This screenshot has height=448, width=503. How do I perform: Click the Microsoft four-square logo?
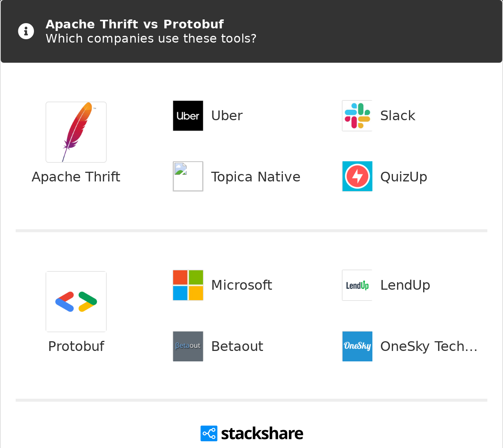[x=188, y=285]
